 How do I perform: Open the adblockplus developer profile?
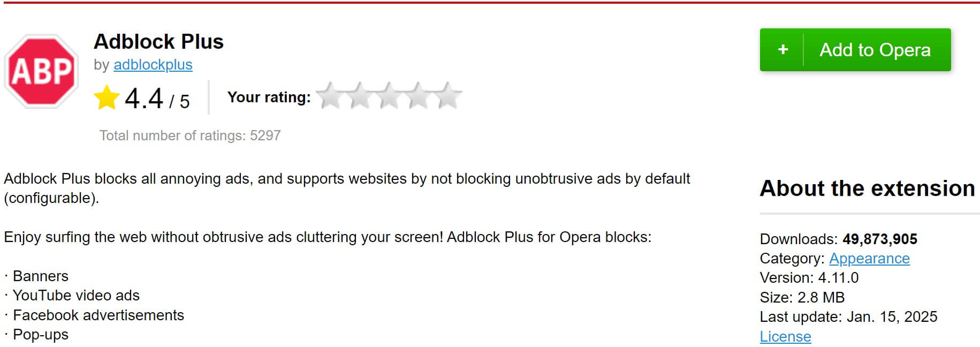point(153,65)
